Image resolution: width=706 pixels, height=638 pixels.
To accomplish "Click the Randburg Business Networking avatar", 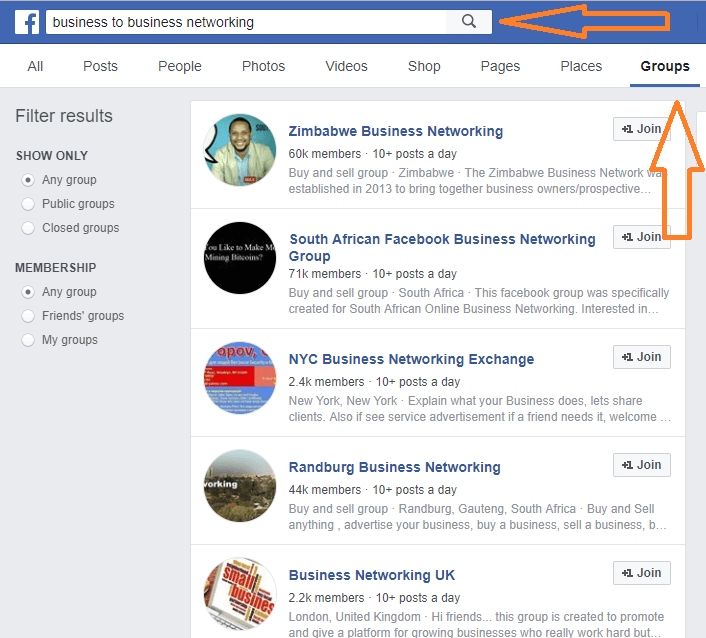I will (x=240, y=486).
